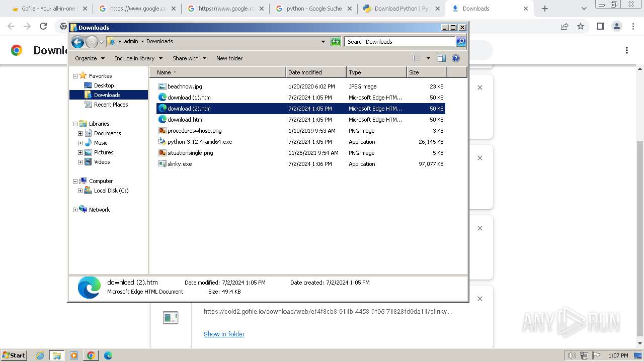Expand the Music library node
Screen dimensions: 644x362
(80, 143)
